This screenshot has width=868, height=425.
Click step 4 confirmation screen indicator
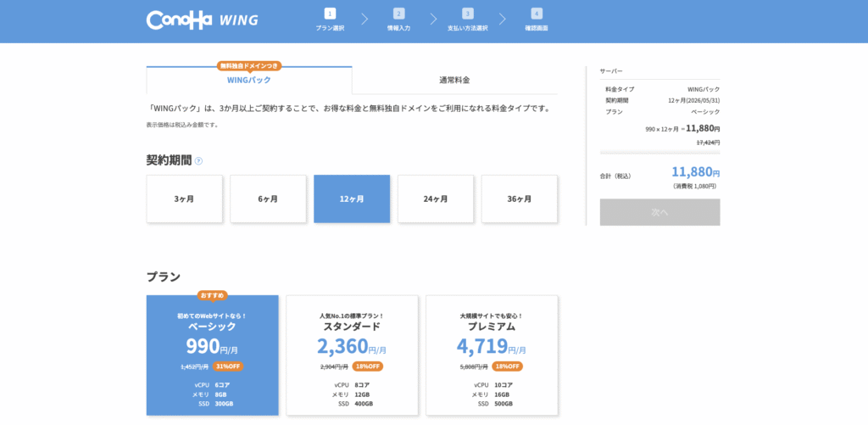537,20
